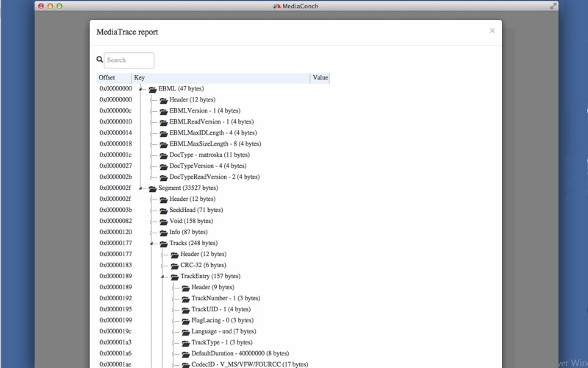Select the Header (9 bytes) row under TrackEntry
588x368 pixels.
(212, 287)
